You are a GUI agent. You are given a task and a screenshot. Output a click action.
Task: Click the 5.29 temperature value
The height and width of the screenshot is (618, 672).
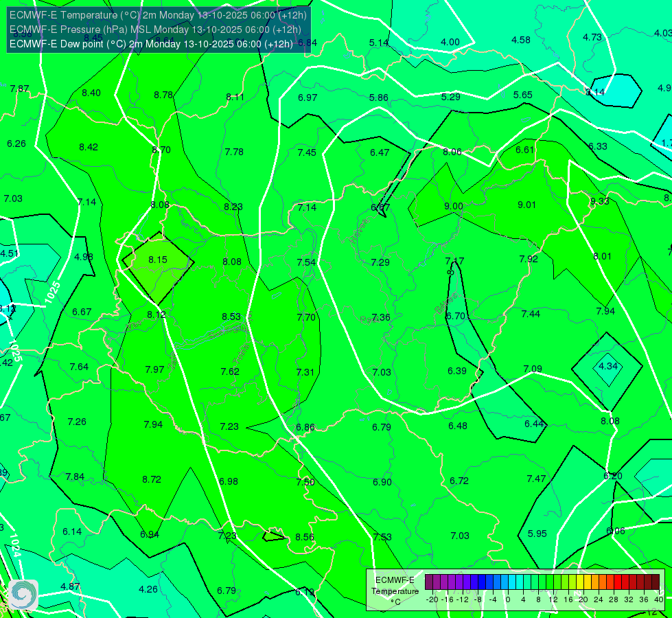[x=451, y=98]
